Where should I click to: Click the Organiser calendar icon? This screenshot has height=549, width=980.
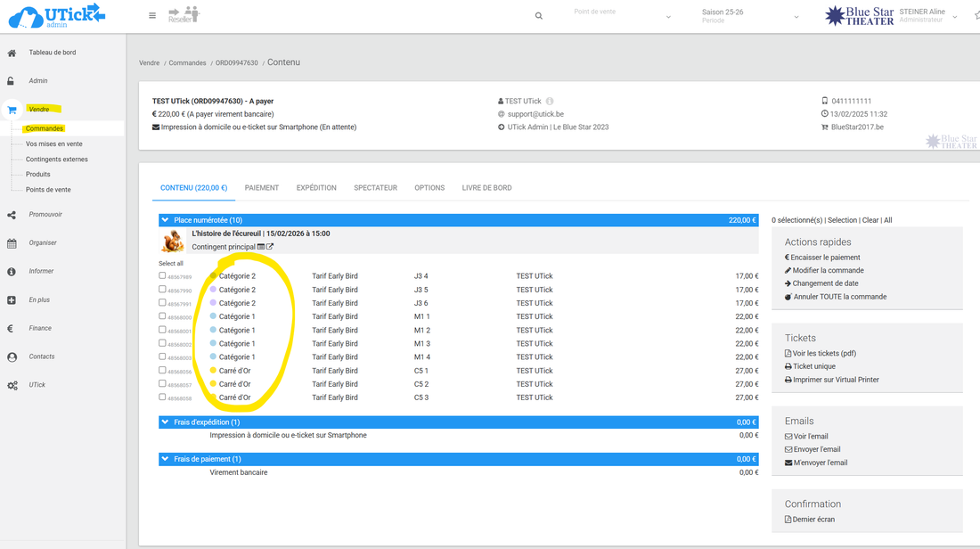click(12, 243)
